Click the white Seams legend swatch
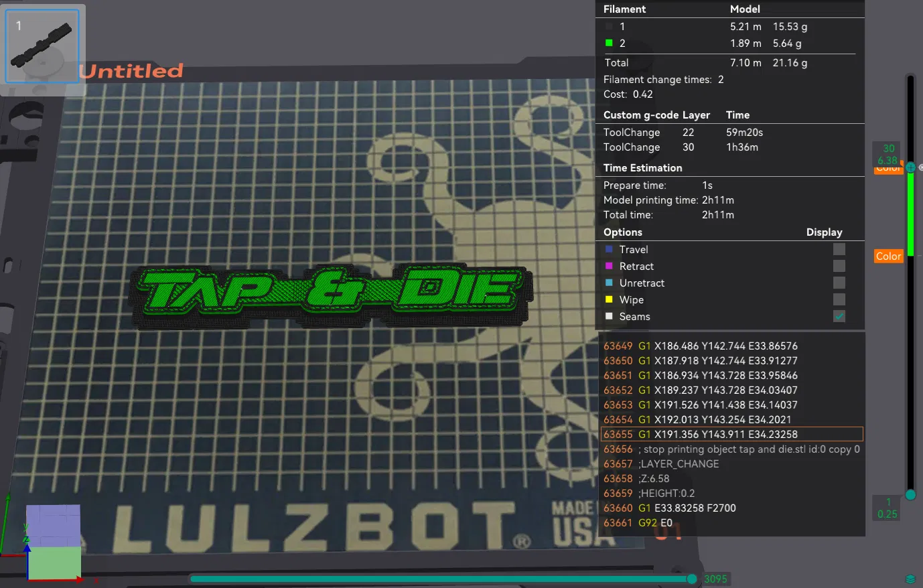The image size is (923, 588). (609, 316)
